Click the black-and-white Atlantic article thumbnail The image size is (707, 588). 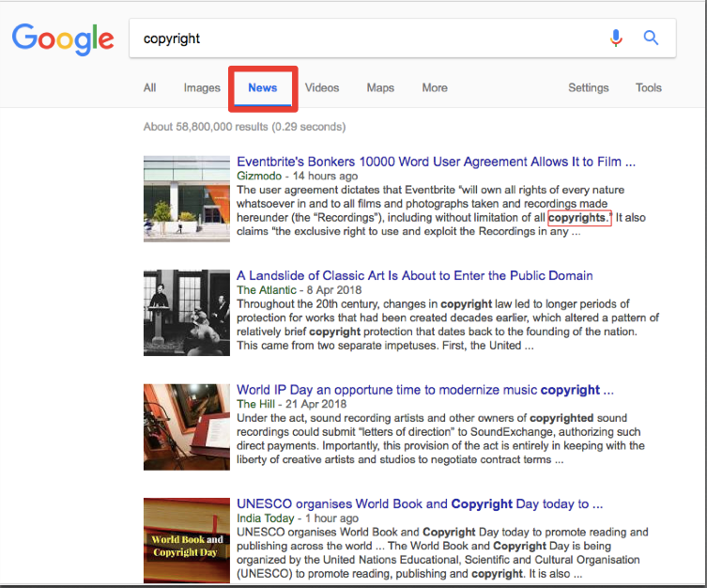pos(187,313)
